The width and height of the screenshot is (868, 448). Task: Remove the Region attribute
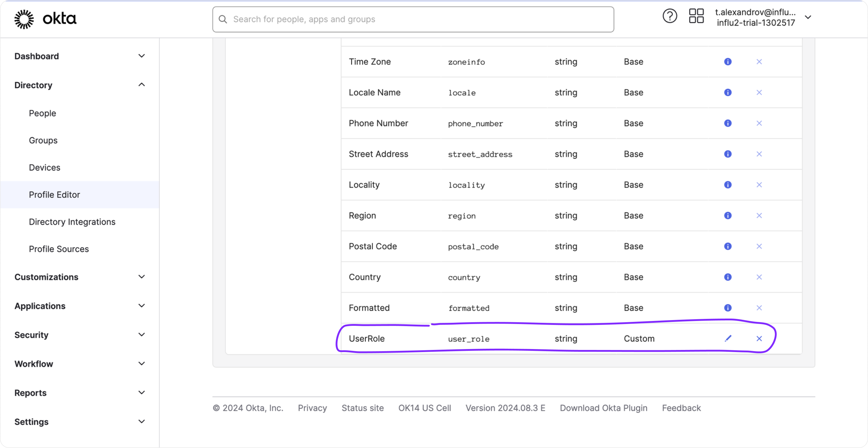759,215
